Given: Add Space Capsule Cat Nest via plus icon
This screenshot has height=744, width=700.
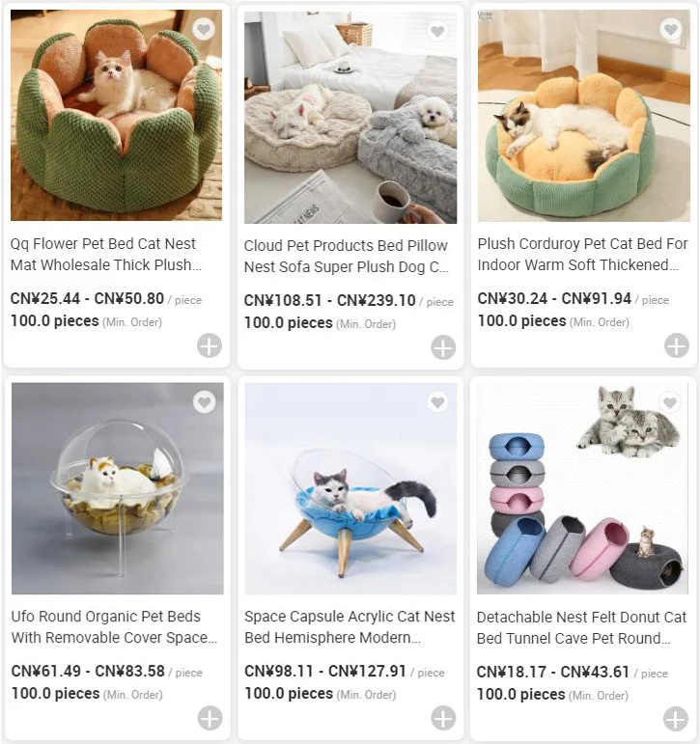Looking at the screenshot, I should tap(443, 718).
